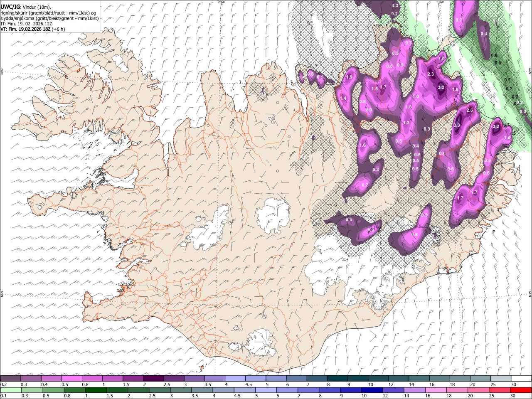532x399 pixels.
Task: Click the "15W" longitude label
Action: 440,2
